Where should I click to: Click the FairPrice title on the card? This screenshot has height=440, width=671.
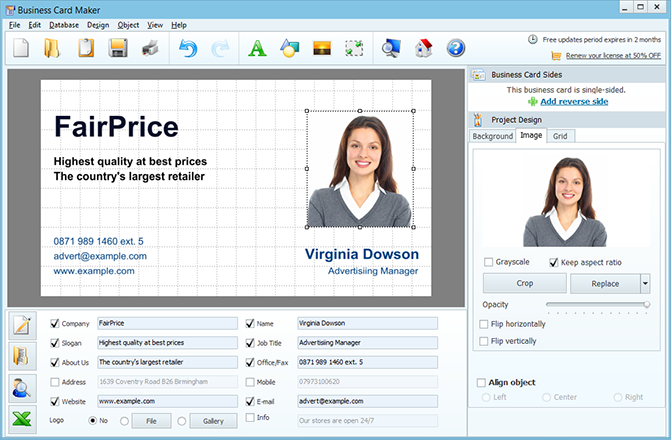point(116,127)
